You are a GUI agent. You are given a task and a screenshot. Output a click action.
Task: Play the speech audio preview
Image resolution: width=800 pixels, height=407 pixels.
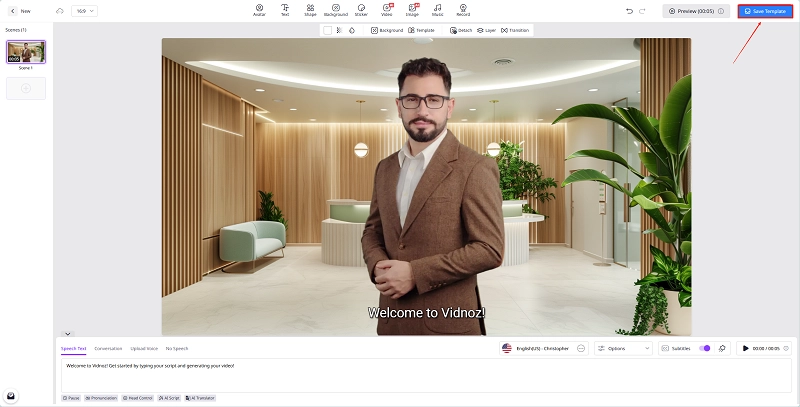[745, 348]
